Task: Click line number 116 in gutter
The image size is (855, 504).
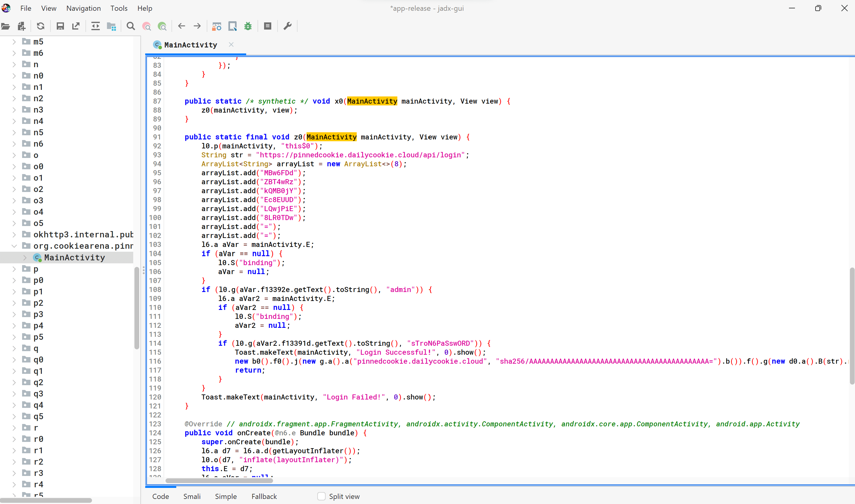Action: pos(155,361)
